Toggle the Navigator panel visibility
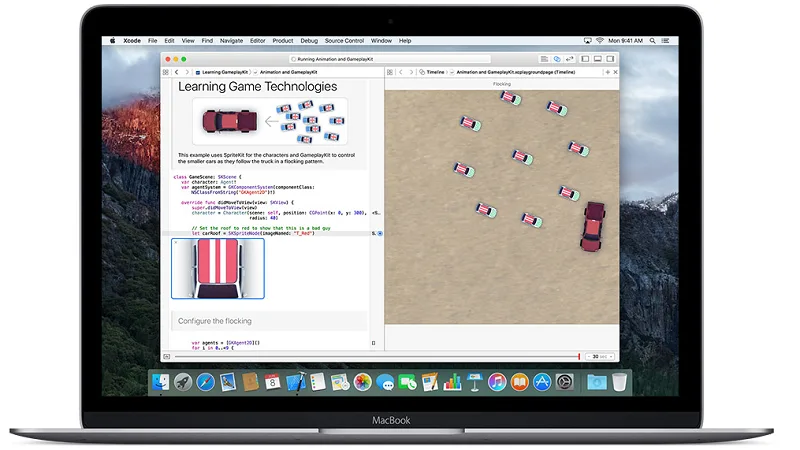This screenshot has height=450, width=800. pos(585,59)
